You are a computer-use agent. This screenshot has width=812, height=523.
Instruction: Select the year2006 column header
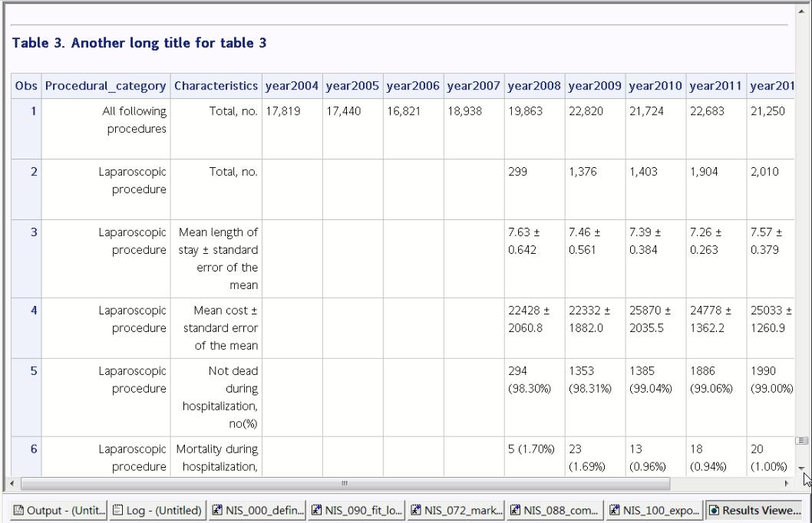point(413,86)
